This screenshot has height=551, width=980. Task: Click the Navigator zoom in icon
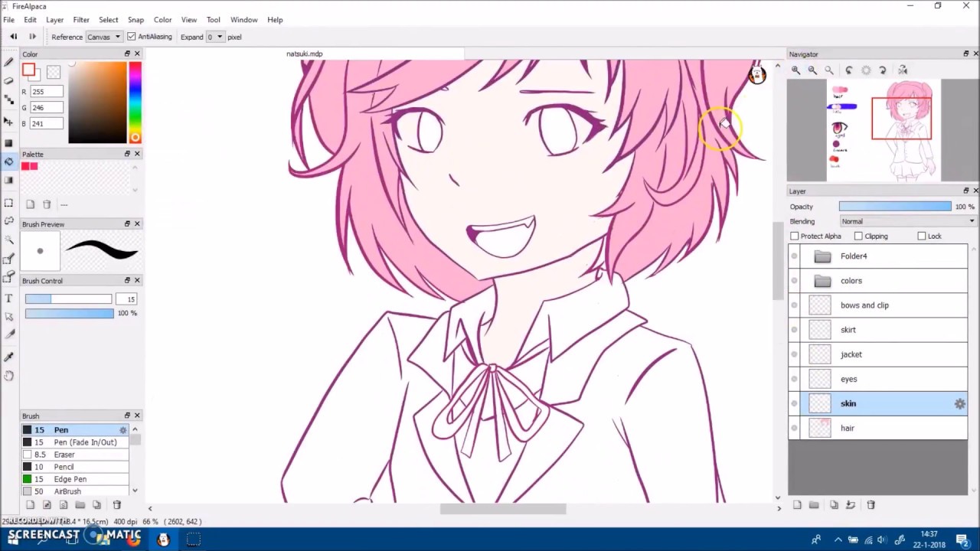[x=796, y=70]
